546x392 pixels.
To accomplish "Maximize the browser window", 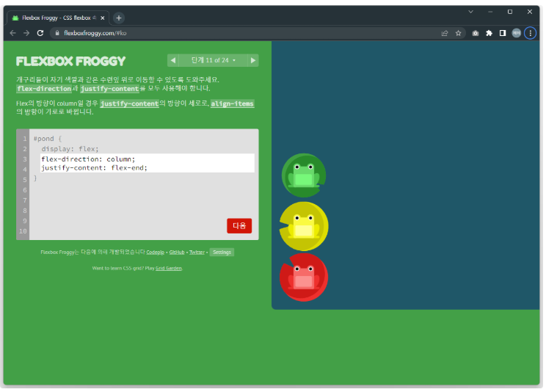I will (510, 12).
